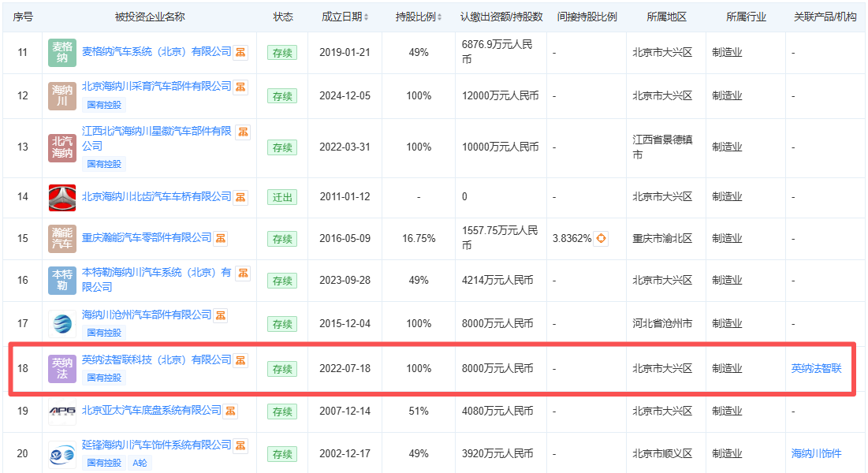Click the 所属行业 column header

point(747,17)
